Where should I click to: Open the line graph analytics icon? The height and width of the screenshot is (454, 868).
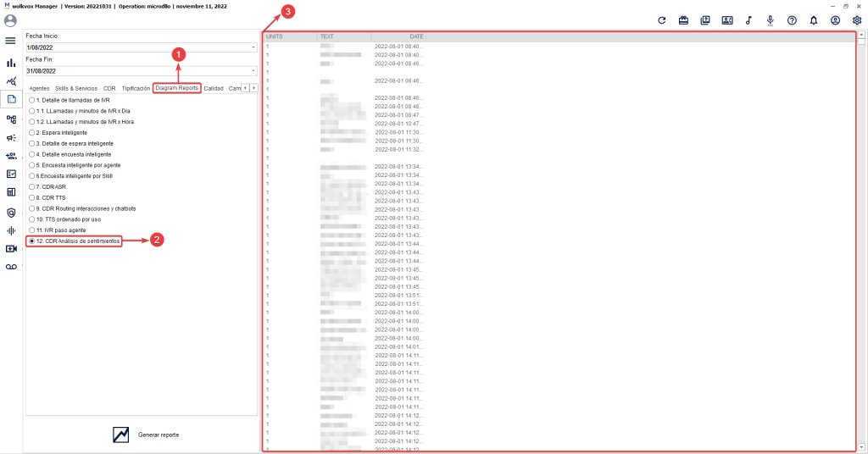[x=11, y=81]
